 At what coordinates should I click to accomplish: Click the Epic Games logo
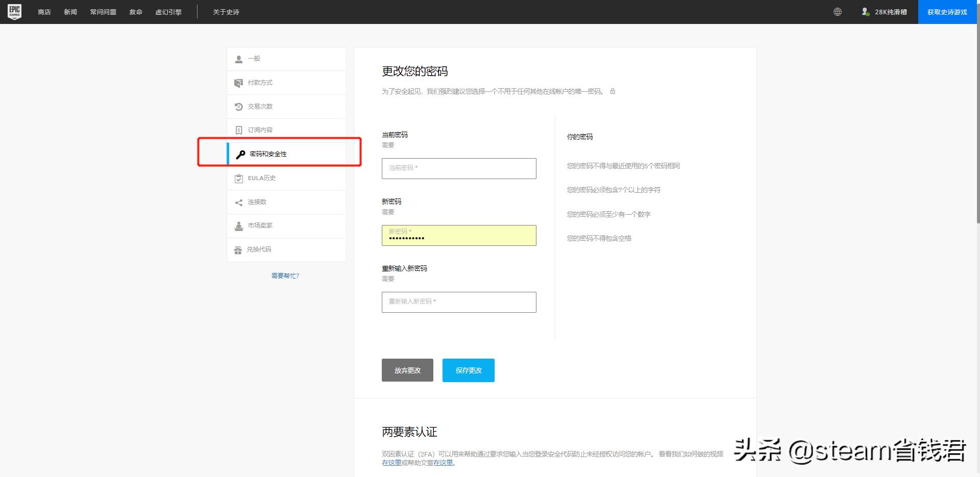[x=15, y=11]
